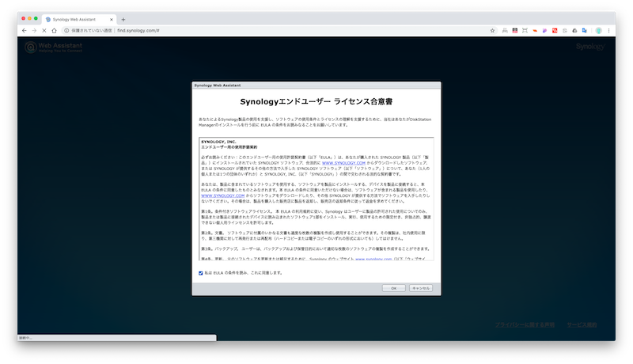Image resolution: width=633 pixels, height=364 pixels.
Task: Open the Chrome profile avatar
Action: point(599,31)
